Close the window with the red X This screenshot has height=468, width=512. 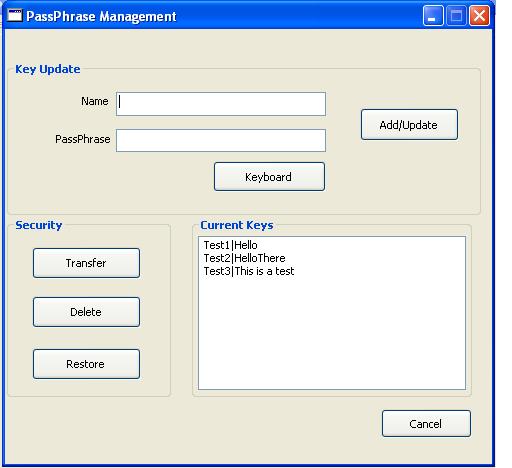tap(479, 15)
